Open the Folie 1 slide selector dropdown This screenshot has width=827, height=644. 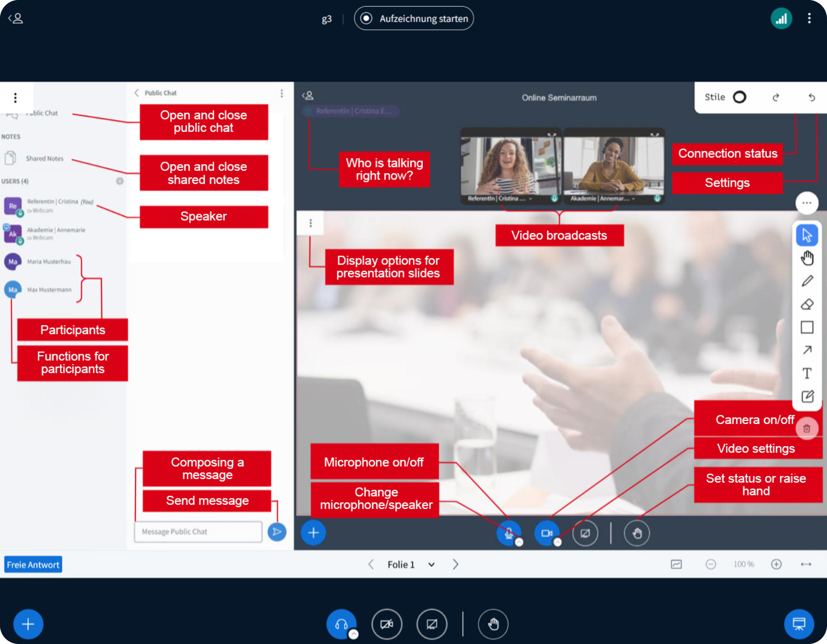[x=431, y=564]
